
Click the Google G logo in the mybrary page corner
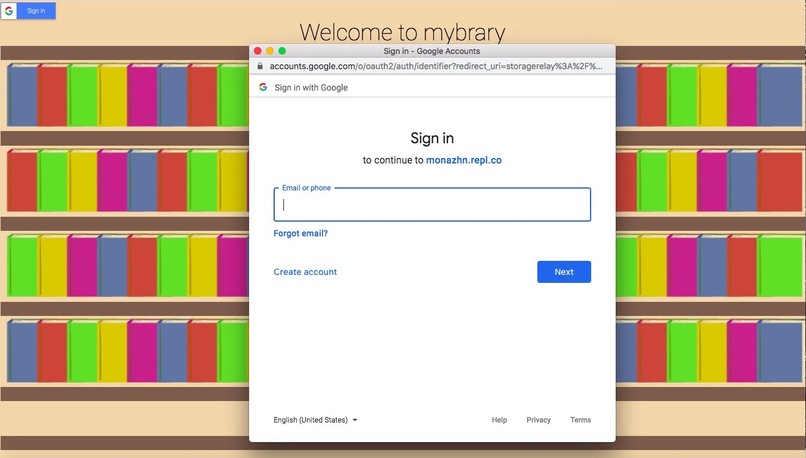(9, 10)
